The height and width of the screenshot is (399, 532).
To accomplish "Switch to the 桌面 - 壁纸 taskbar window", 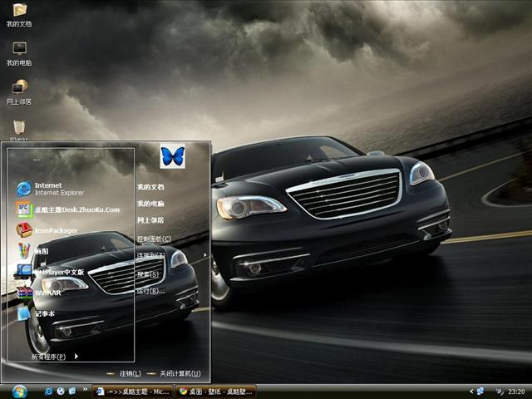I will point(216,392).
